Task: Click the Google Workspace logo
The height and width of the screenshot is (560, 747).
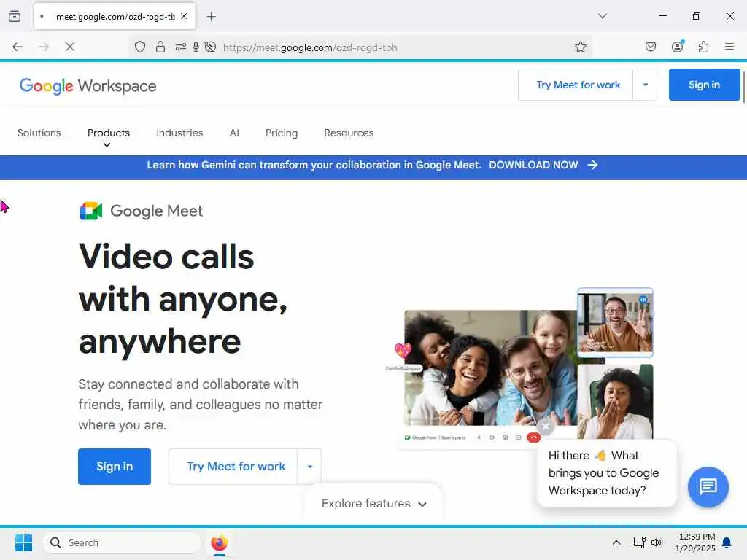Action: pos(88,86)
